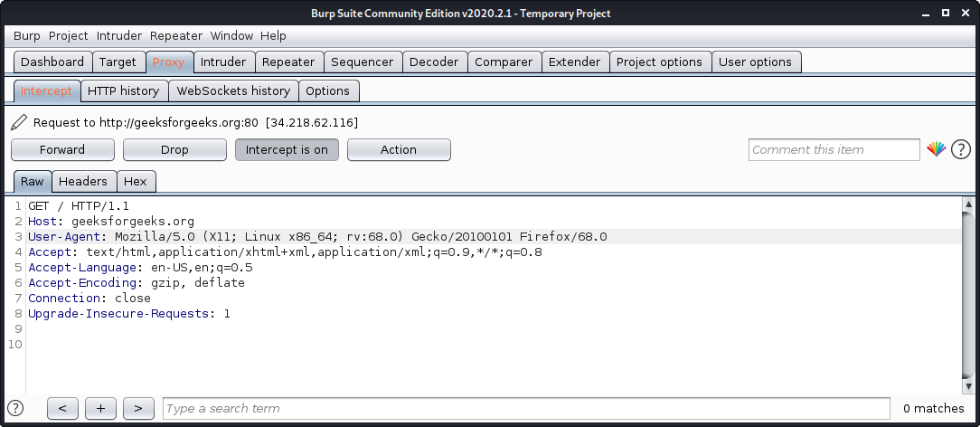Open the Action menu button
This screenshot has width=980, height=427.
(399, 149)
